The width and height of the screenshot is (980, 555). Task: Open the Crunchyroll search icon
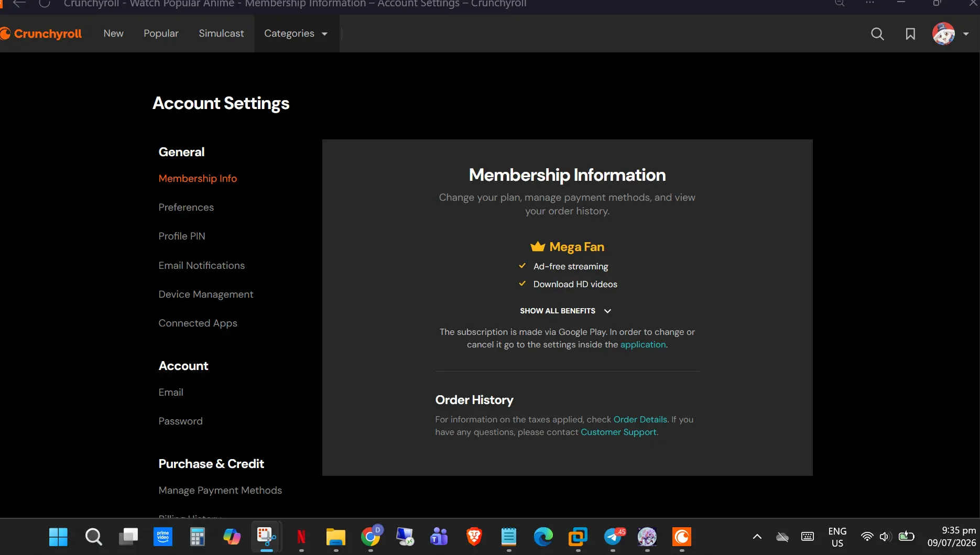click(x=877, y=34)
